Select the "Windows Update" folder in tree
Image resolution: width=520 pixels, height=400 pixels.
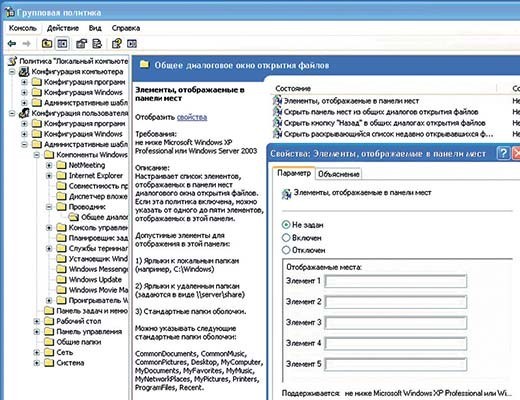pyautogui.click(x=95, y=280)
